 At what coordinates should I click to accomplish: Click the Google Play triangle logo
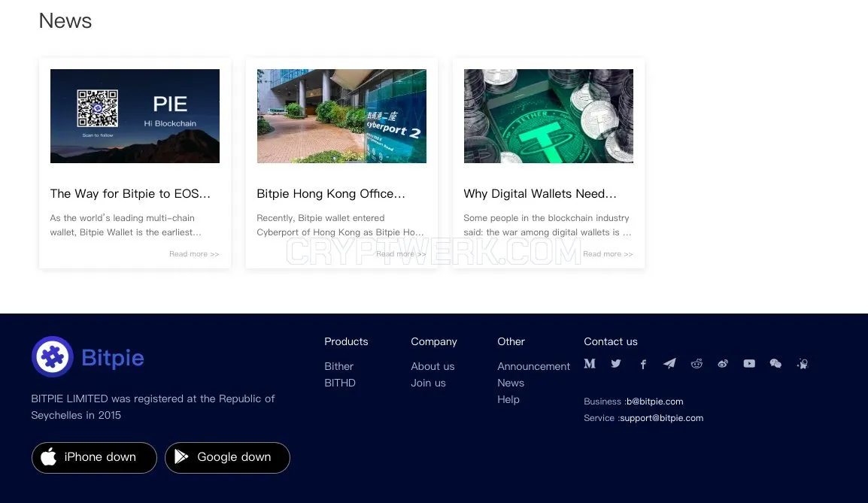click(181, 456)
